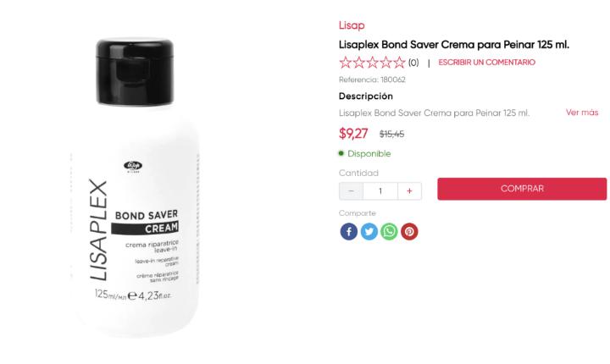Screen dimensions: 610x364
Task: Click the review count (0)
Action: pos(413,63)
